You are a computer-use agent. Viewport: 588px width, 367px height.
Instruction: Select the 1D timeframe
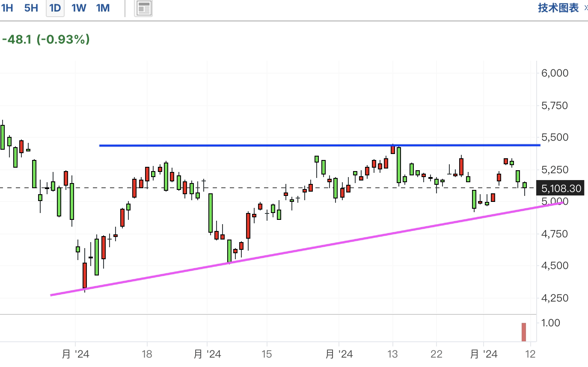[55, 8]
